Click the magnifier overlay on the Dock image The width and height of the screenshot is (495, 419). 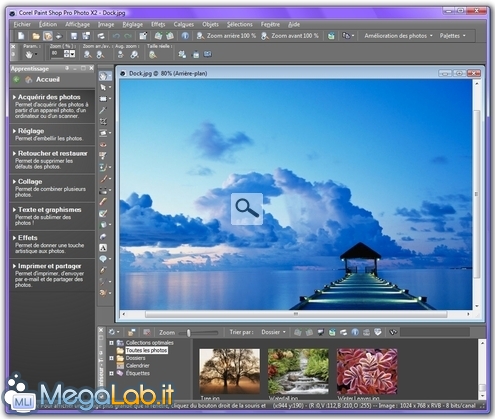coord(247,209)
